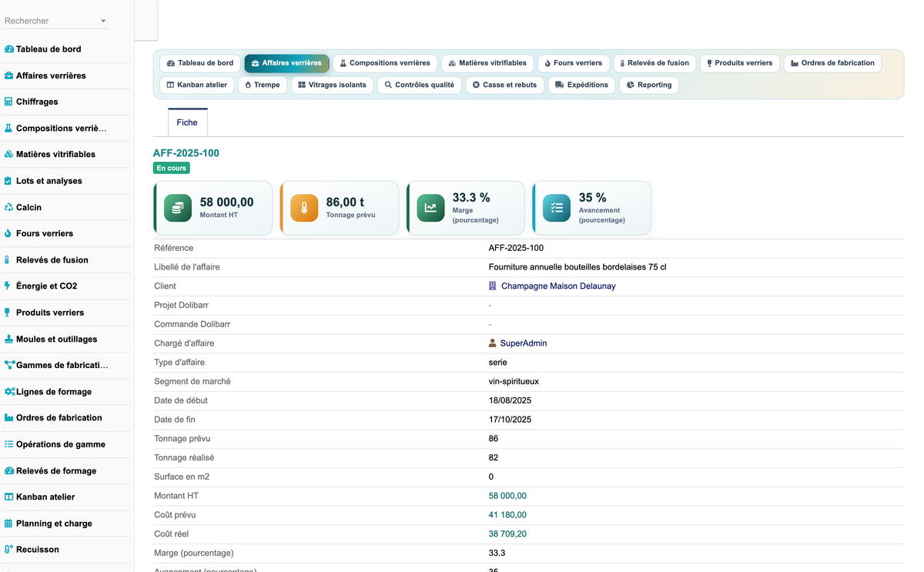Click the Coût prévu value 41 180,00
This screenshot has height=572, width=924.
pos(507,515)
